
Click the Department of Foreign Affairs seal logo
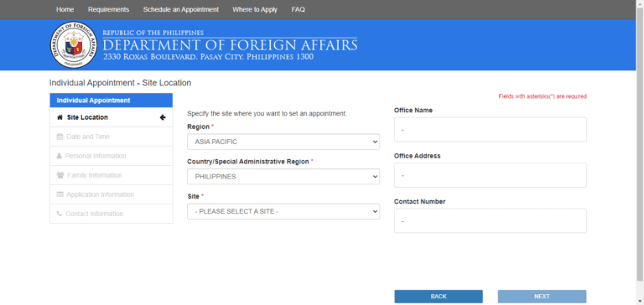(74, 44)
